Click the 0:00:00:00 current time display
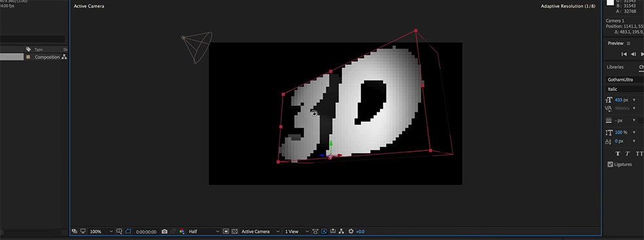 146,231
